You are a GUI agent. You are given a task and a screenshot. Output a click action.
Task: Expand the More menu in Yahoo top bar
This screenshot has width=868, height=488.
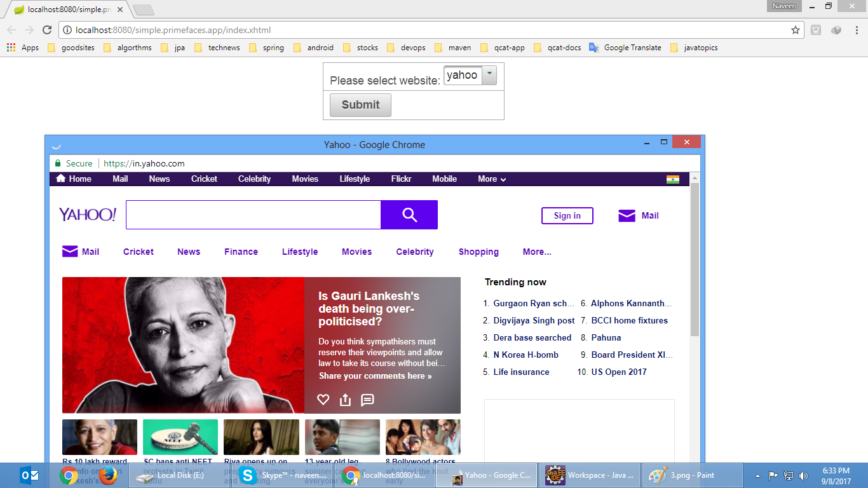[x=492, y=179]
